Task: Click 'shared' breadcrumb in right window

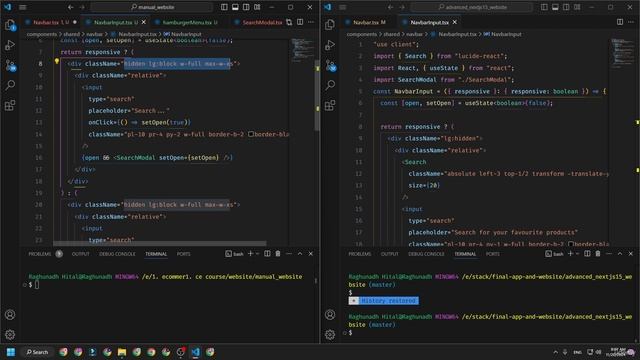Action: (x=391, y=34)
